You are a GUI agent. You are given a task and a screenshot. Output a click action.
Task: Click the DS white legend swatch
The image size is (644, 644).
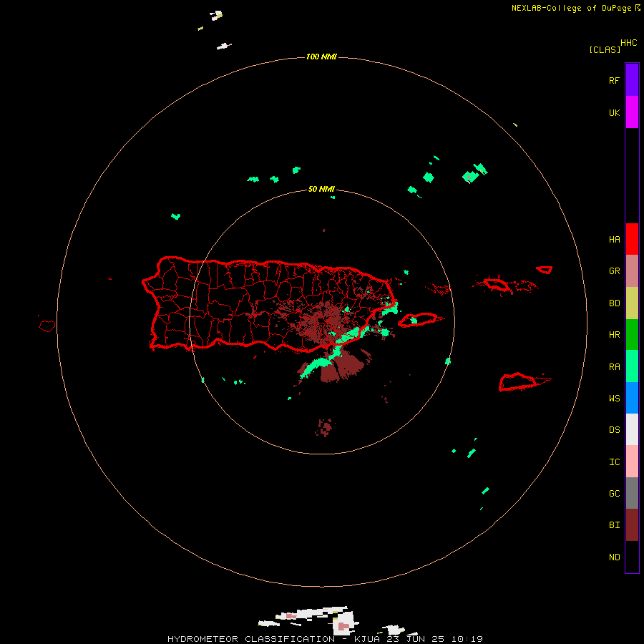point(632,429)
